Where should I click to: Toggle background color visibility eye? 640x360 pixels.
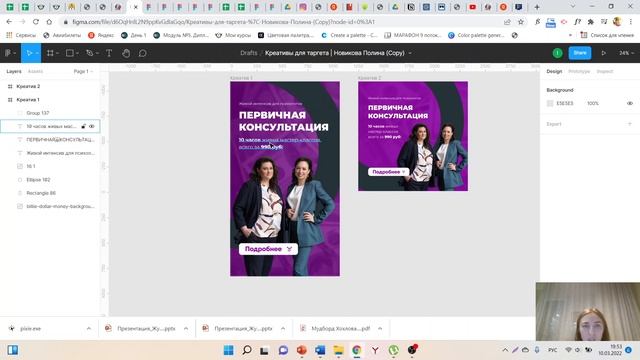[x=630, y=104]
